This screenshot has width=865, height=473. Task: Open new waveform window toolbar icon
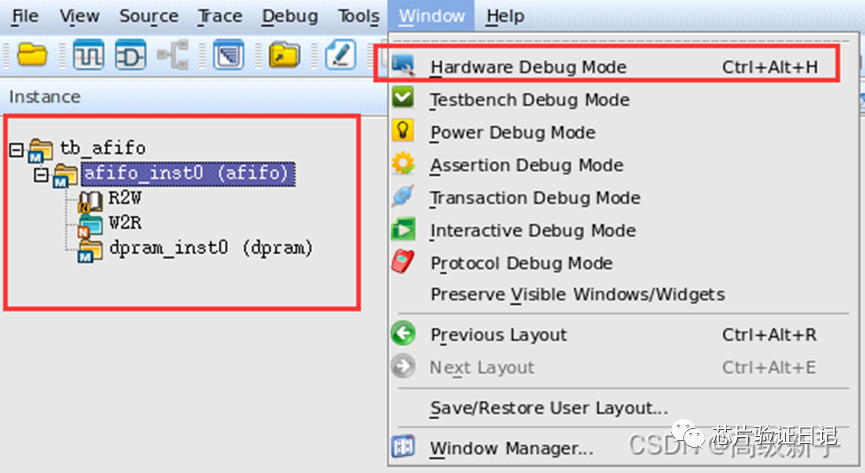click(88, 55)
